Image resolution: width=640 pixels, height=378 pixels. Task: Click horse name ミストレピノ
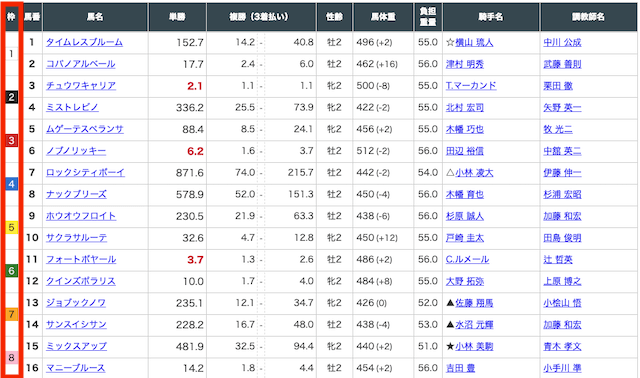[72, 107]
